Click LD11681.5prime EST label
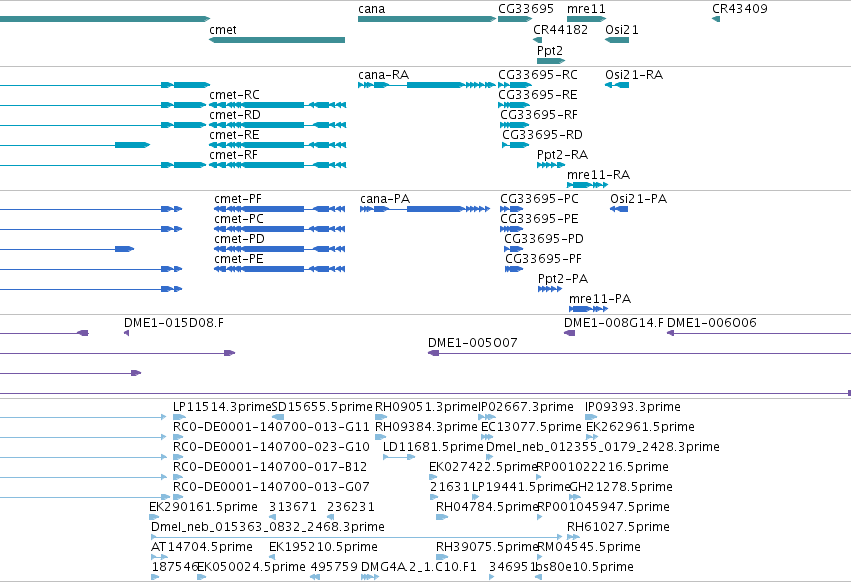 click(x=433, y=447)
